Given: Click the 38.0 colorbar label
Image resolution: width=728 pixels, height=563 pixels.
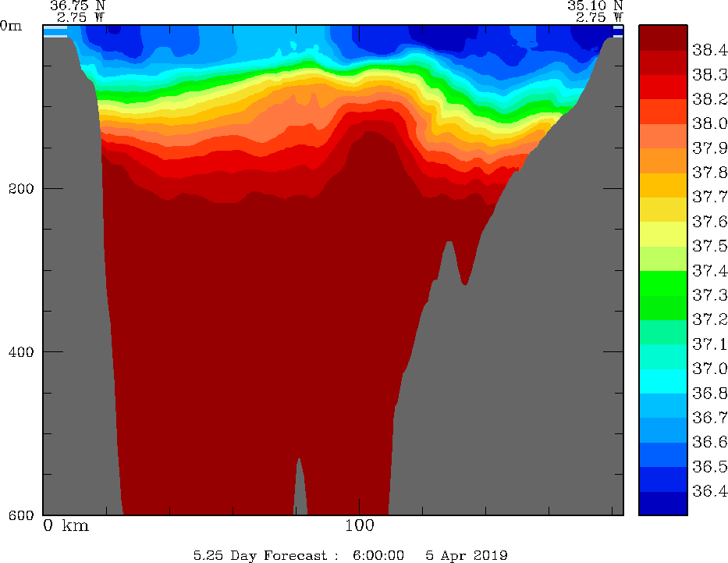Looking at the screenshot, I should (709, 123).
